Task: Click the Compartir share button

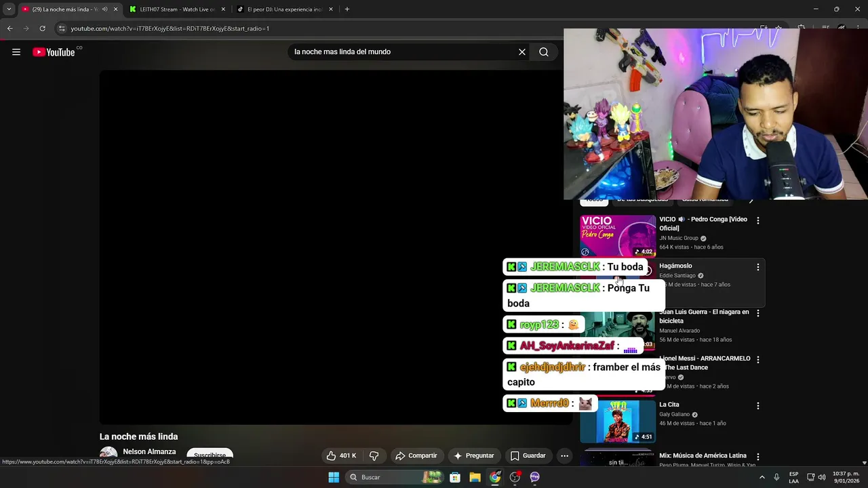Action: click(x=416, y=455)
